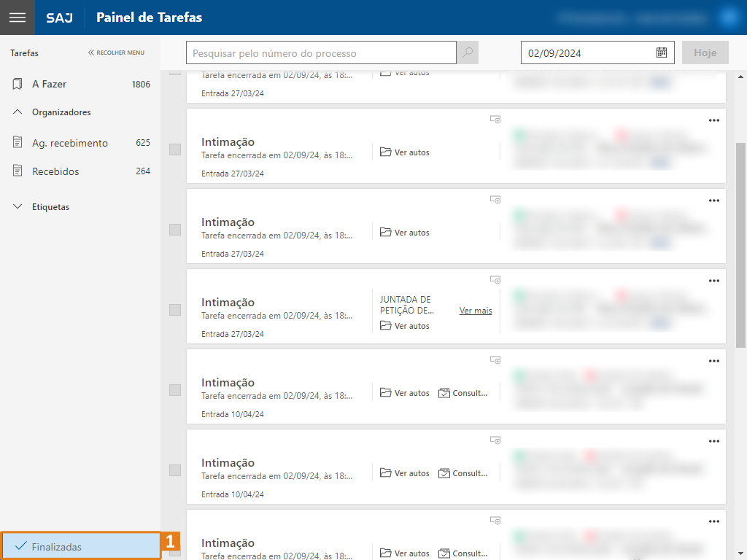Expand the Etiquetas section
The image size is (747, 560).
[18, 207]
